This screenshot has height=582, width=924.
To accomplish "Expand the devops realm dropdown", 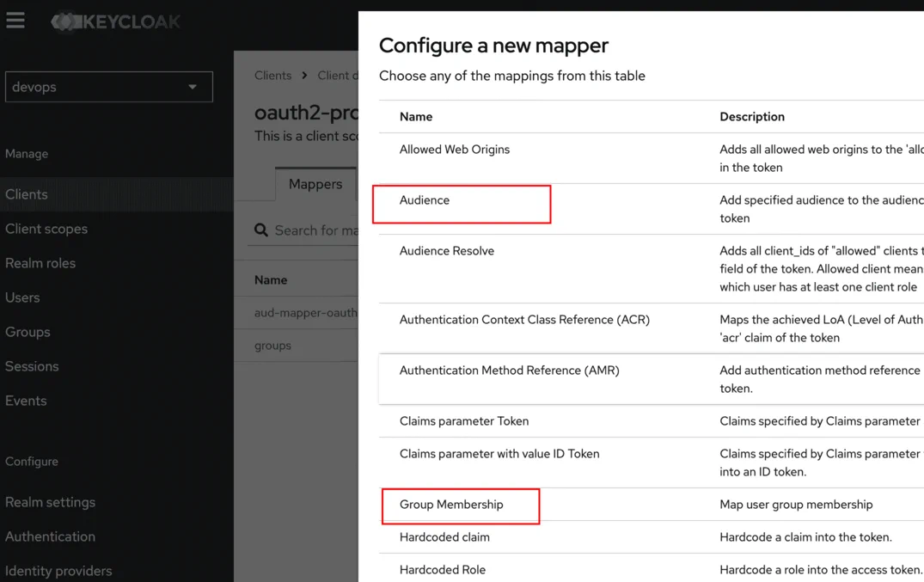I will tap(108, 87).
